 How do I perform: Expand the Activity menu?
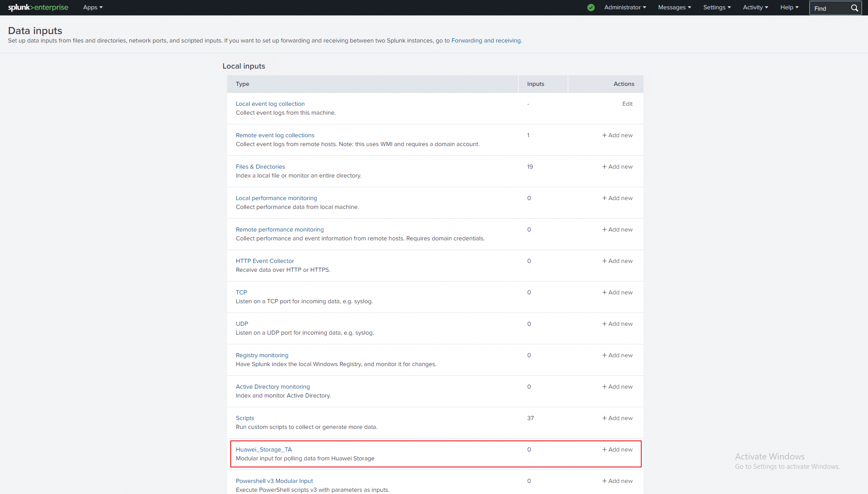click(756, 8)
